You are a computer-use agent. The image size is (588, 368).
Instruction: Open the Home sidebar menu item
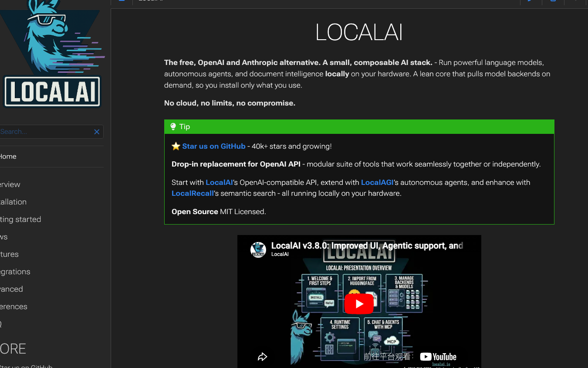8,157
